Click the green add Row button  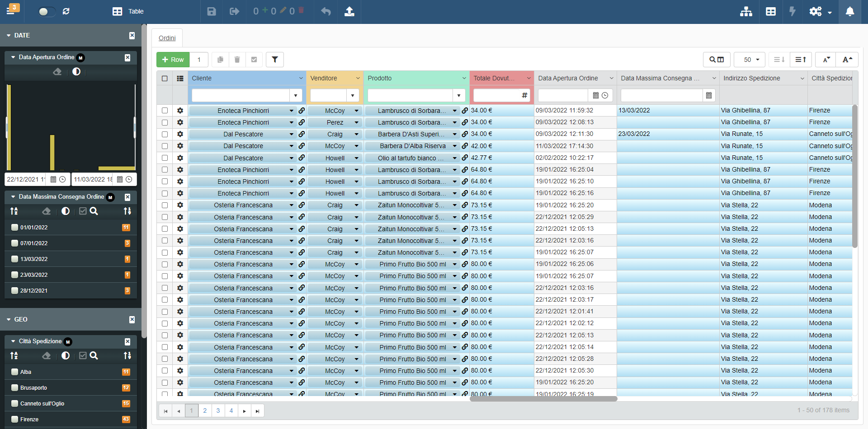(173, 60)
